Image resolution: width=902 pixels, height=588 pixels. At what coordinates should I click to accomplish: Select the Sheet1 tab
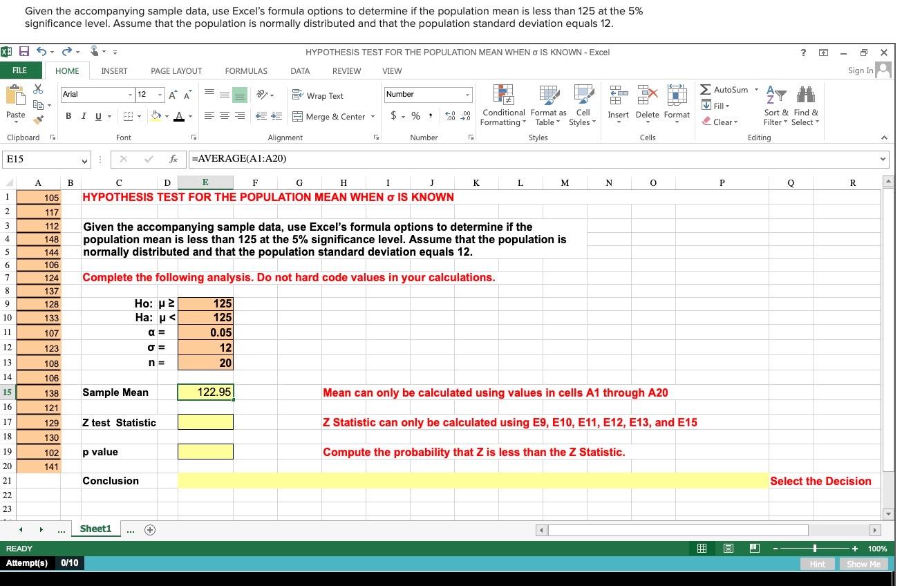(95, 529)
